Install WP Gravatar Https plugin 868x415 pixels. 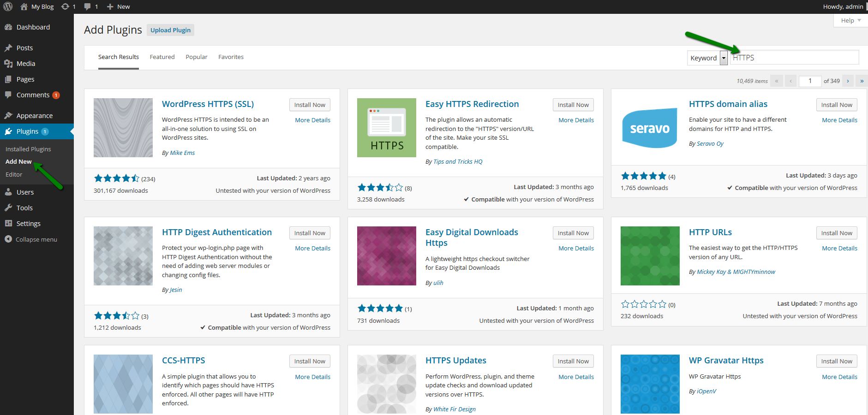coord(837,361)
